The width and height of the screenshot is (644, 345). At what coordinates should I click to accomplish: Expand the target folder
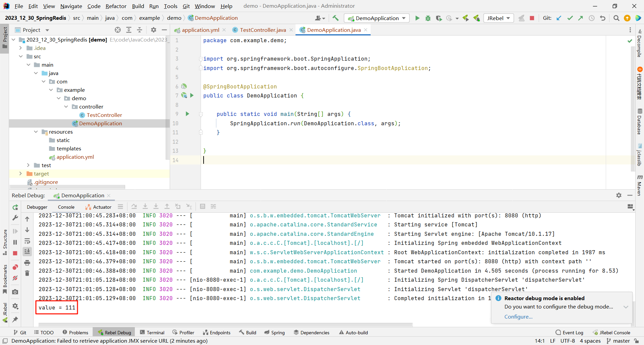point(21,174)
